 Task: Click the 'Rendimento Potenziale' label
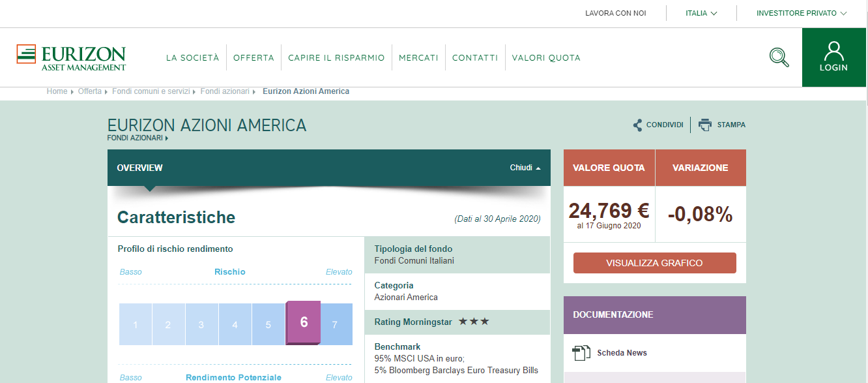point(233,378)
